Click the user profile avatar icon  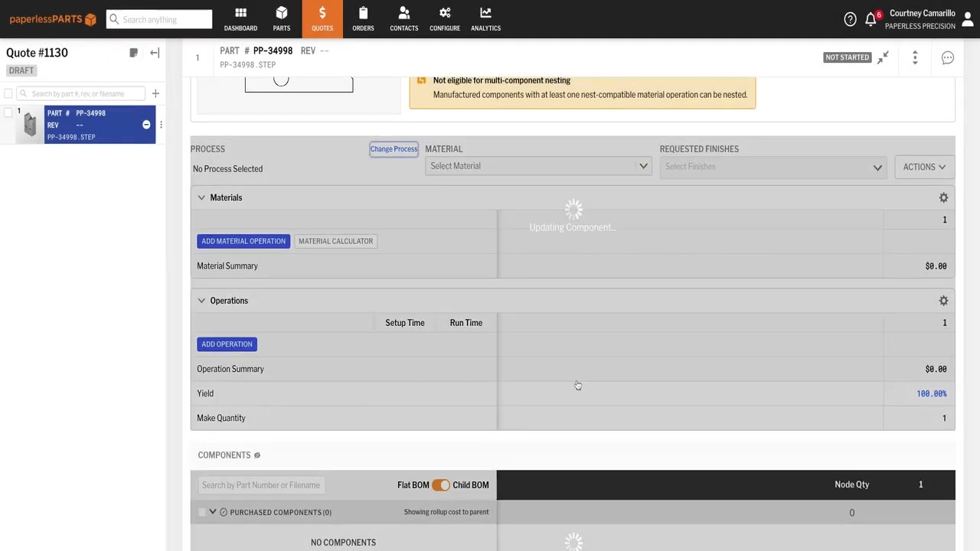pos(968,20)
